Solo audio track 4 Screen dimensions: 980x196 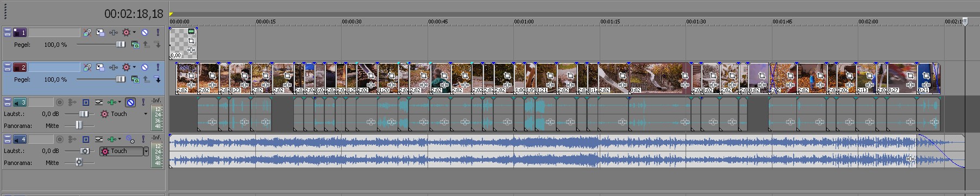[x=143, y=139]
